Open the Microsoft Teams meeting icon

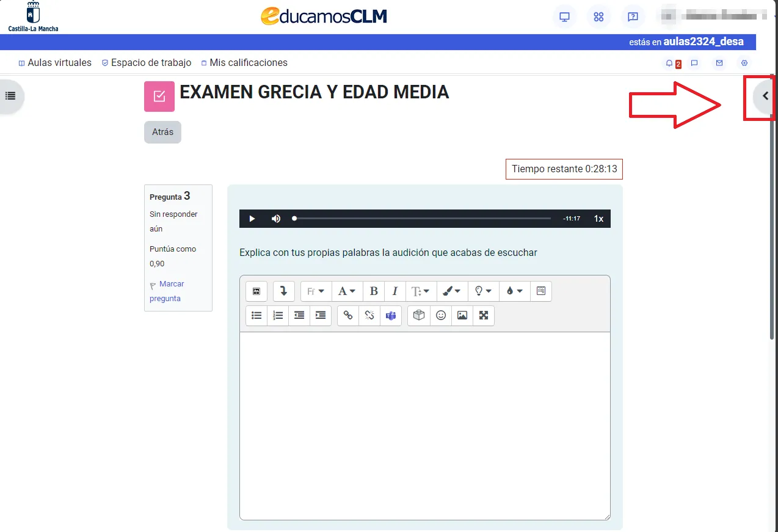(x=390, y=315)
